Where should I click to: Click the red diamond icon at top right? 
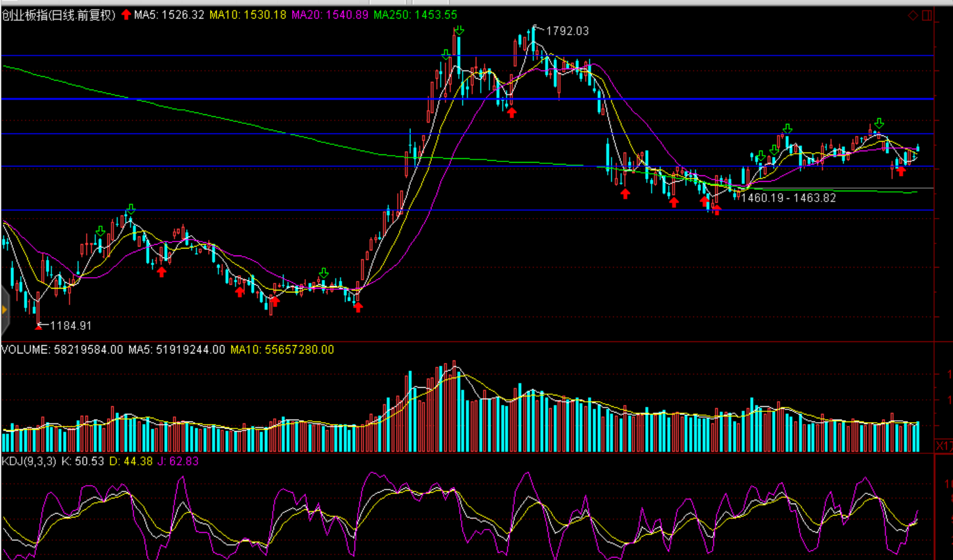[x=913, y=15]
